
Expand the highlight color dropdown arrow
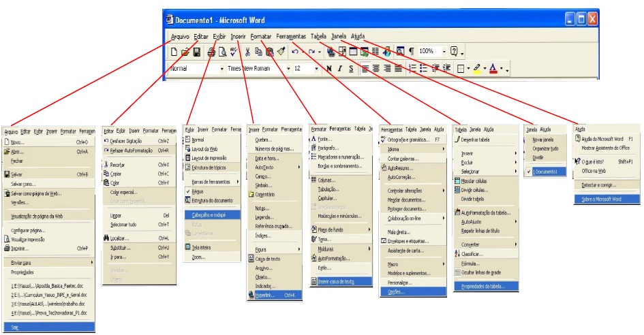click(x=485, y=69)
